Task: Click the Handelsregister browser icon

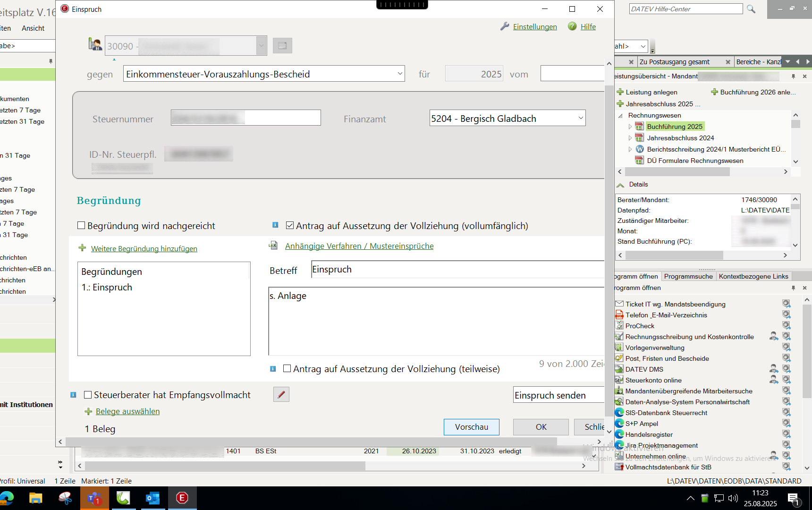Action: (619, 434)
